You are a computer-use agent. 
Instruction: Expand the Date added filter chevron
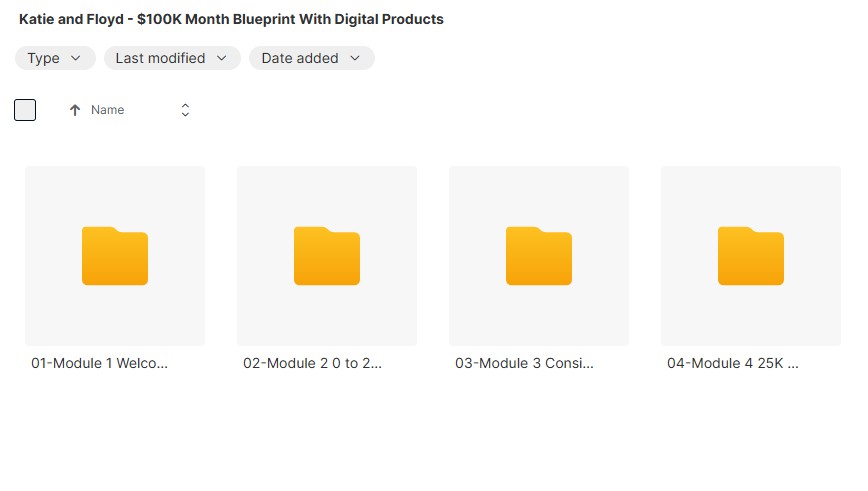click(x=355, y=58)
